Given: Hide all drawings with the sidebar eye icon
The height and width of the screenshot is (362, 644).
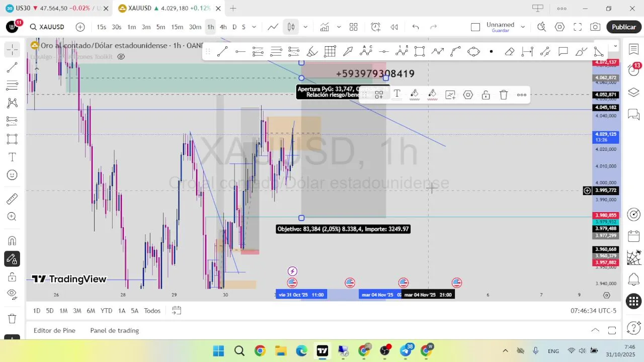Looking at the screenshot, I should 12,294.
